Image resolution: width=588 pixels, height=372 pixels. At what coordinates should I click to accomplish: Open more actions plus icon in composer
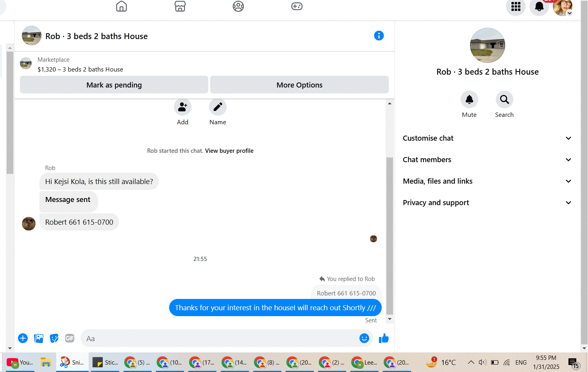[23, 338]
